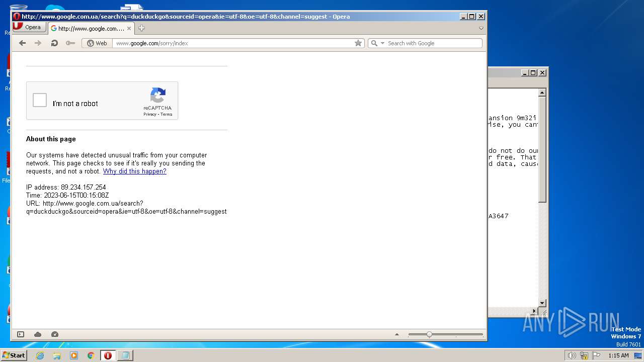Adjust the page zoom slider
This screenshot has width=644, height=362.
(429, 334)
